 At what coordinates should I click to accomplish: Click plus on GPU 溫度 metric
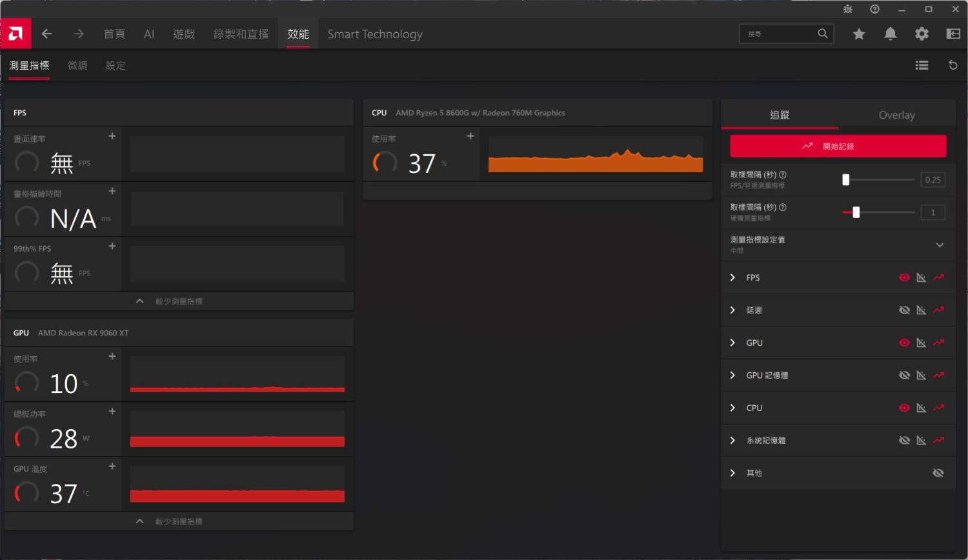pyautogui.click(x=112, y=466)
